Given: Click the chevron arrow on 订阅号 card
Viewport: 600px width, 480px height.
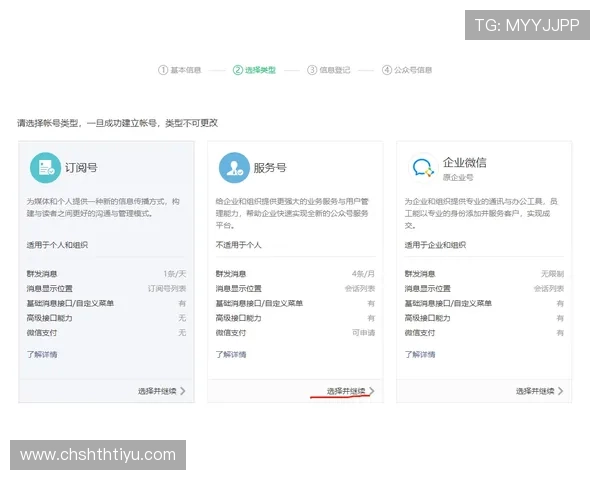Looking at the screenshot, I should [183, 391].
